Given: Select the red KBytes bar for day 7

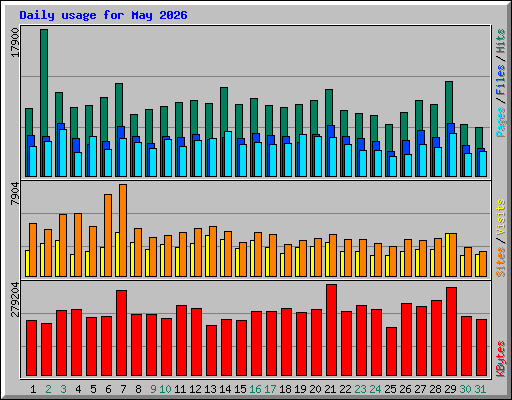Looking at the screenshot, I should [x=121, y=333].
